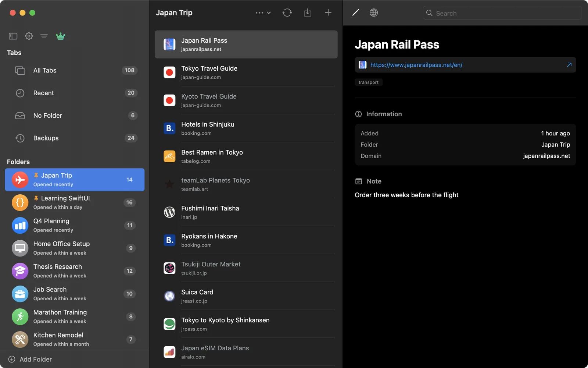Select teamLab Planets Tokyo row

[x=246, y=184]
